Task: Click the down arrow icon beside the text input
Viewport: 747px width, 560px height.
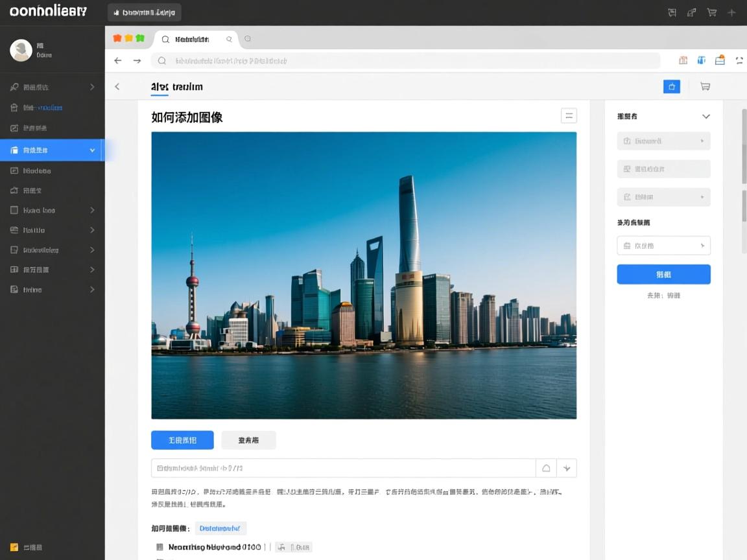Action: click(566, 468)
